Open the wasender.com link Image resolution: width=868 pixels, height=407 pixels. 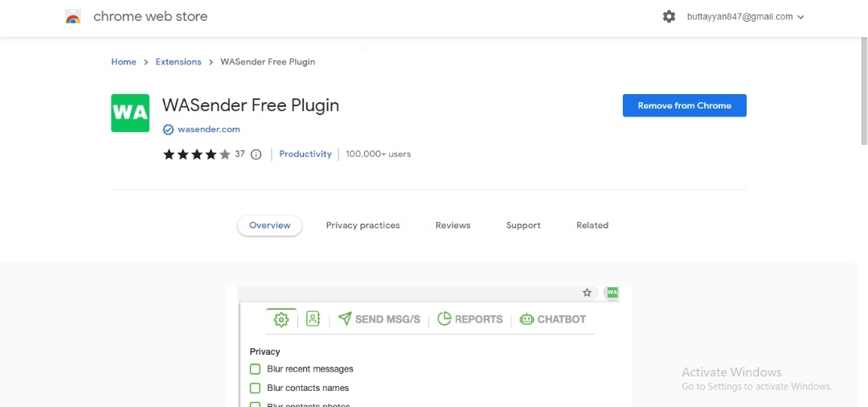pos(209,129)
